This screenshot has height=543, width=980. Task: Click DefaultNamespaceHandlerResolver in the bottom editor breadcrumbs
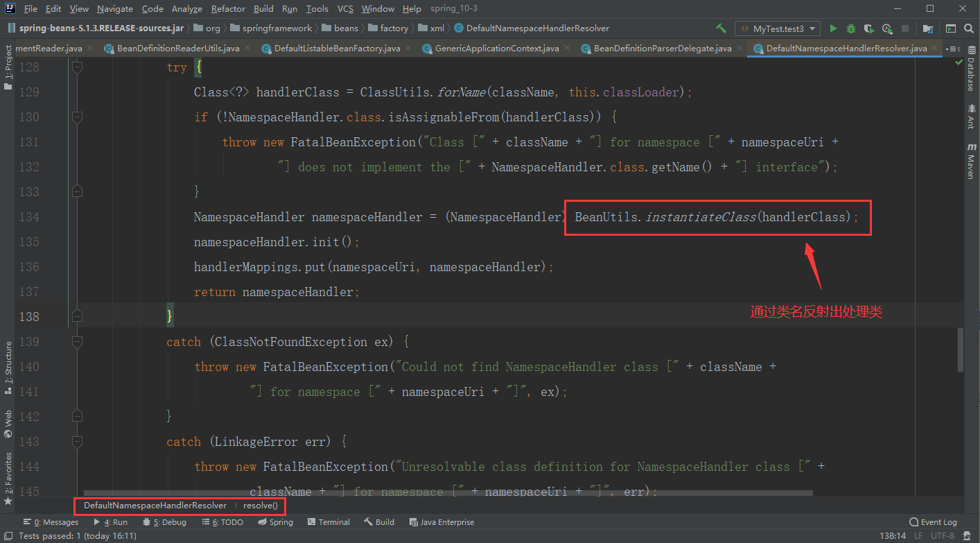coord(155,506)
